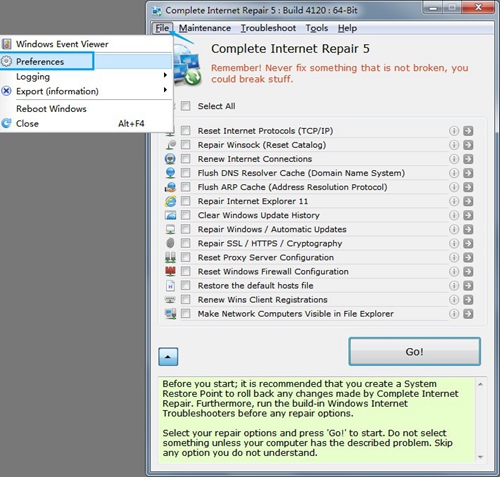Run Reset Internet Protocols arrow button
The width and height of the screenshot is (500, 477).
pos(468,131)
